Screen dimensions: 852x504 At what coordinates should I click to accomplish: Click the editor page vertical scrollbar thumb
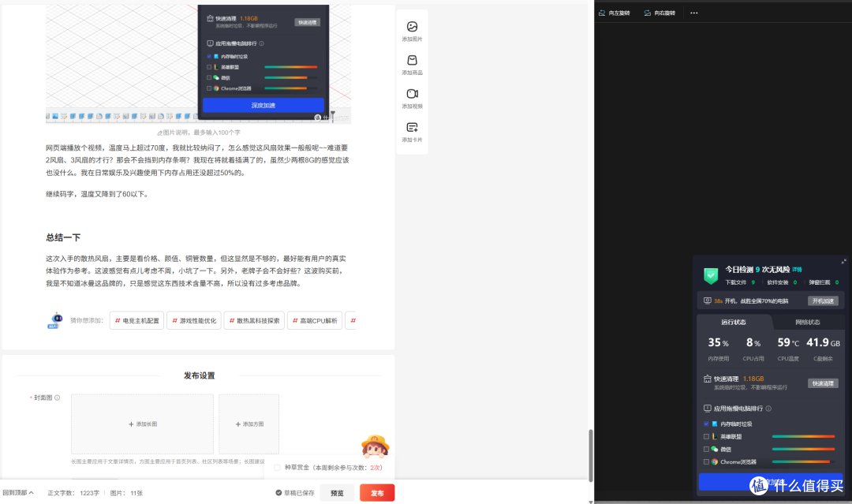pos(591,455)
